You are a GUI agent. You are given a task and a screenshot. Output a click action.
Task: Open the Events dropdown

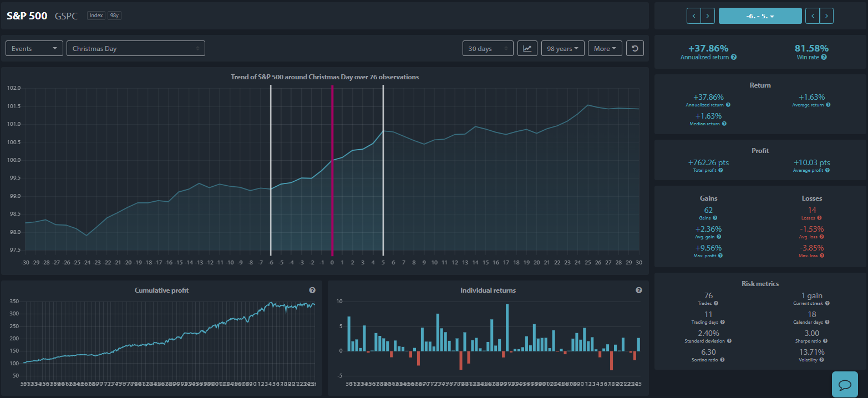[34, 48]
